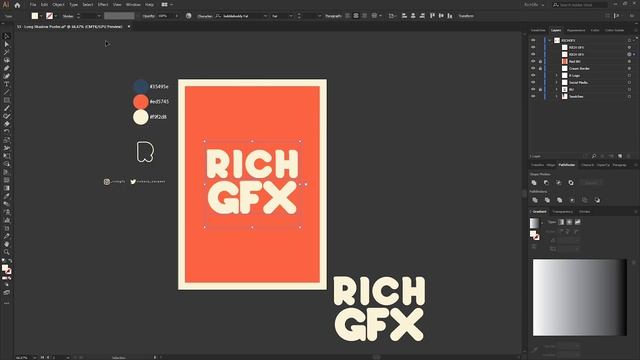Hide the Red BG layer
640x360 pixels.
[x=533, y=61]
